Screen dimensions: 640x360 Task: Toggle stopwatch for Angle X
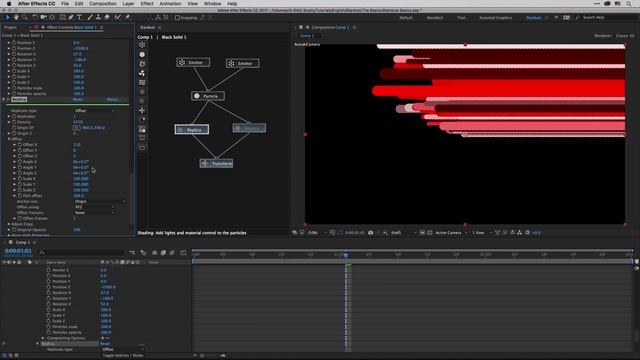20,162
